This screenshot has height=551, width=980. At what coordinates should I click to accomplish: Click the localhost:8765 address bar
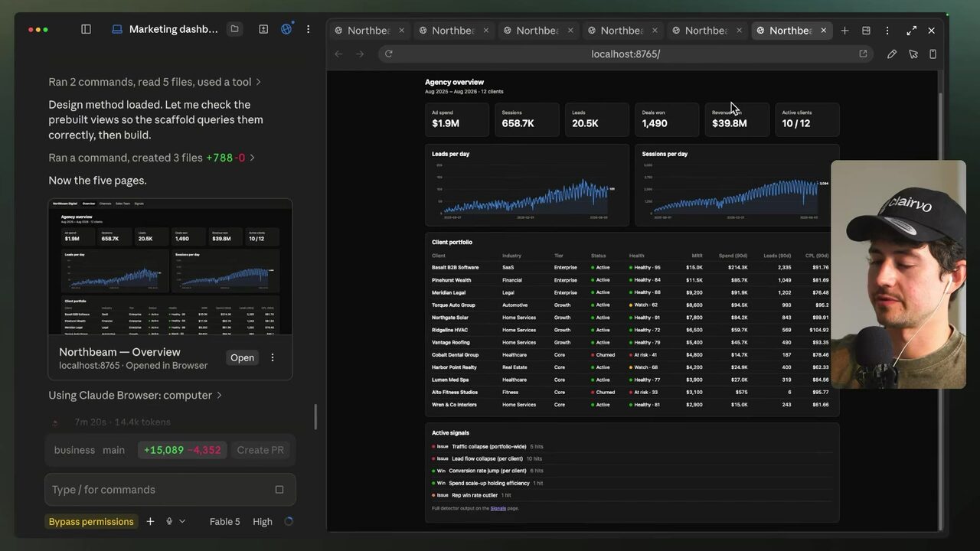click(x=626, y=54)
